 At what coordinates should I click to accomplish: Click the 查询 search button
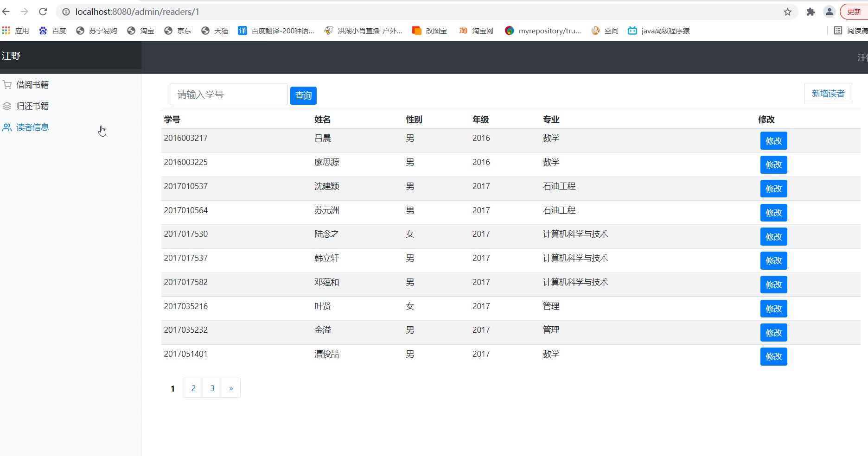[303, 95]
